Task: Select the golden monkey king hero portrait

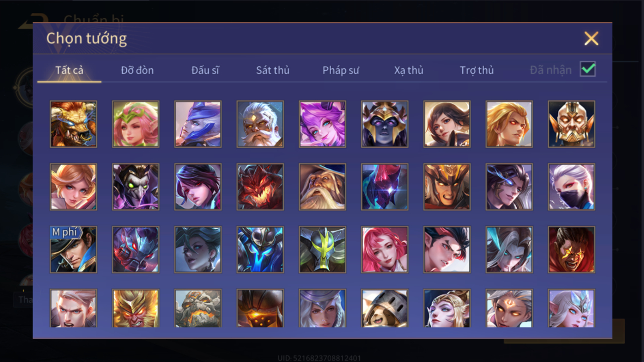Action: [x=136, y=308]
